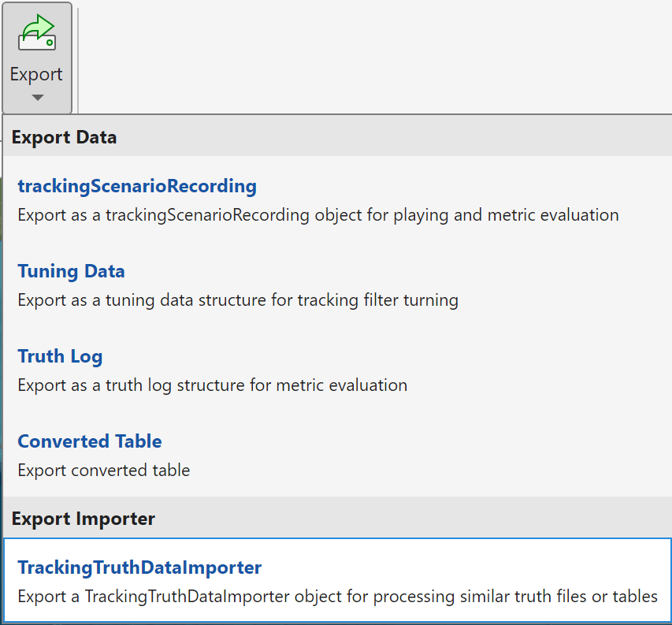Select the Truth Log menu entry
The width and height of the screenshot is (672, 625).
pyautogui.click(x=60, y=356)
